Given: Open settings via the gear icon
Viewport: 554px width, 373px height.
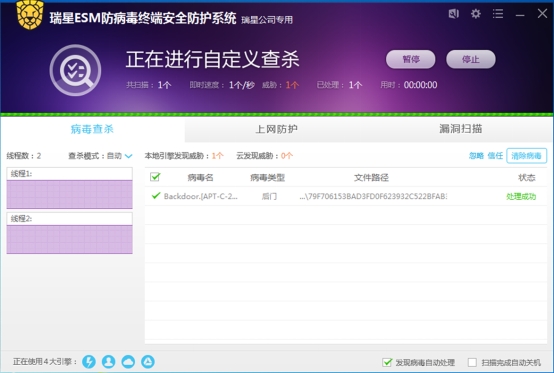Looking at the screenshot, I should point(476,14).
